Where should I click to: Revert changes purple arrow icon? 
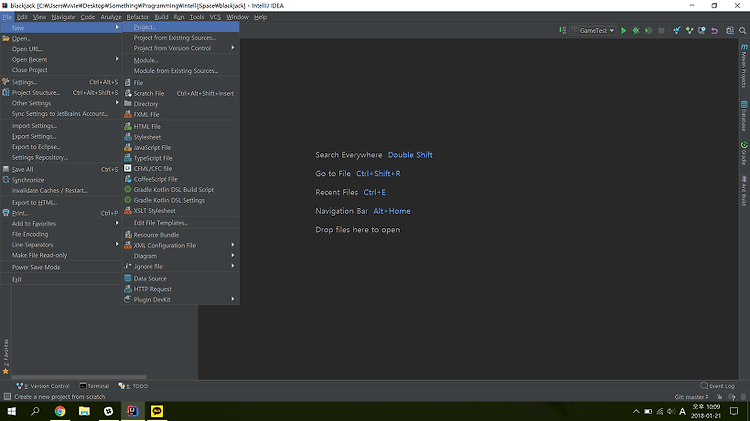715,31
